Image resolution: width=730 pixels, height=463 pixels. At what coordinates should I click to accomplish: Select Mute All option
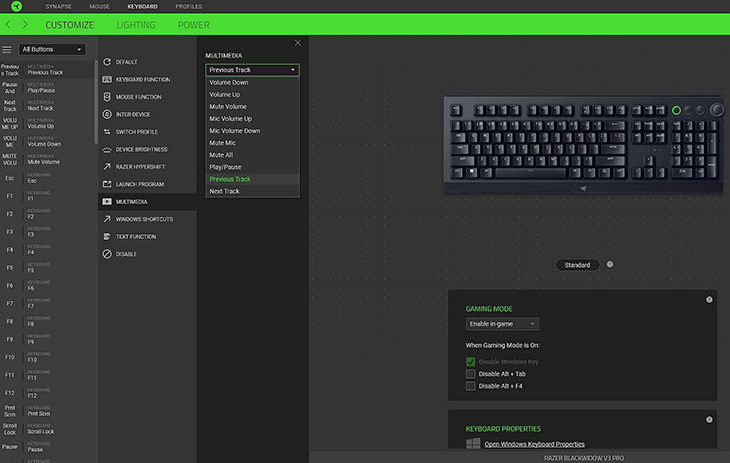click(x=252, y=155)
